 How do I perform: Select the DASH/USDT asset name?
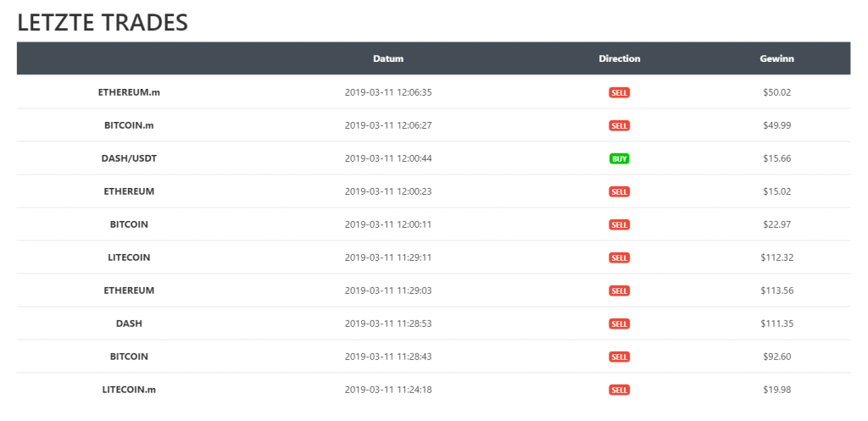click(x=129, y=158)
